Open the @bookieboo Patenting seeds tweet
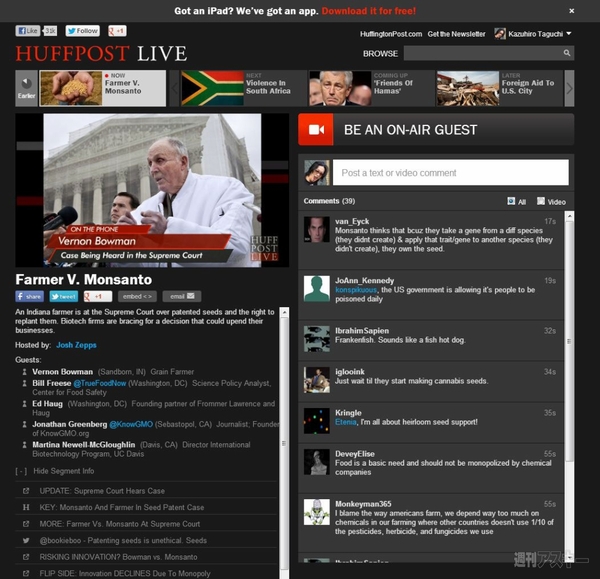 click(123, 540)
